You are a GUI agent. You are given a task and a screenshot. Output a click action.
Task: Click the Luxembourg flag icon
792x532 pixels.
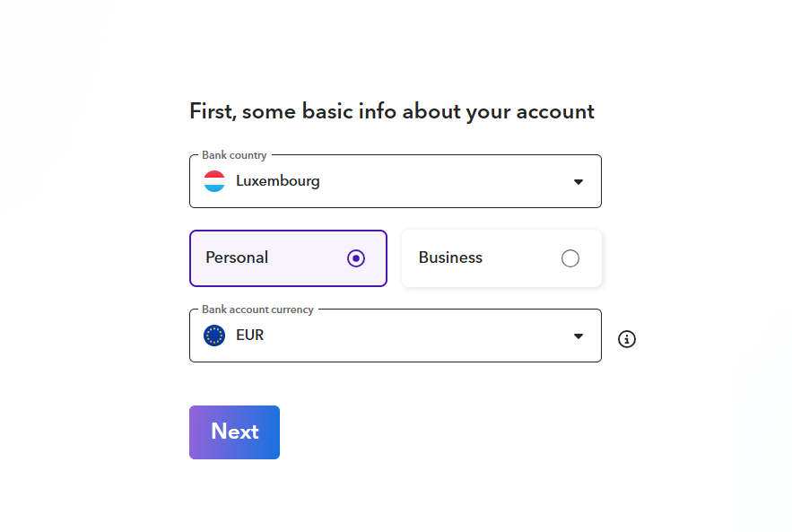tap(214, 181)
